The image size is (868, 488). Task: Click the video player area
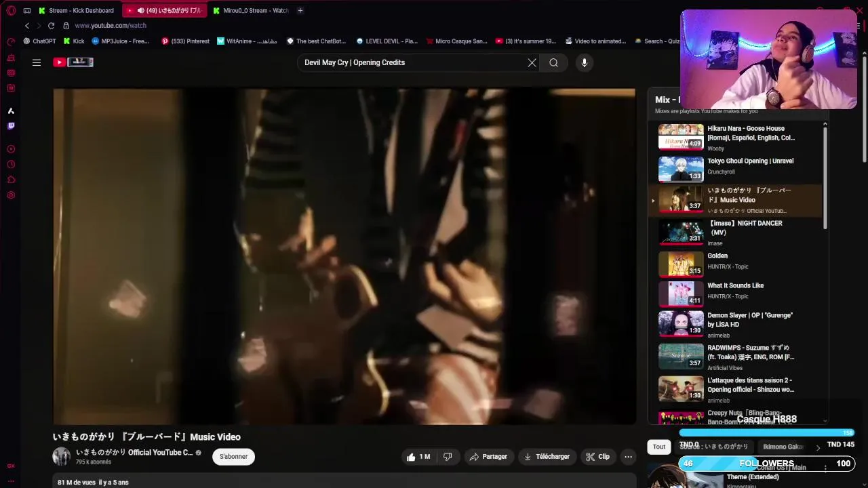click(344, 256)
